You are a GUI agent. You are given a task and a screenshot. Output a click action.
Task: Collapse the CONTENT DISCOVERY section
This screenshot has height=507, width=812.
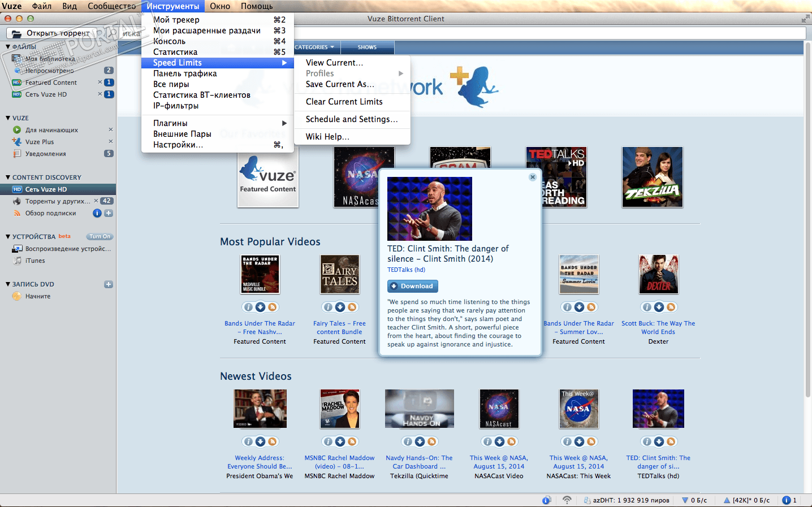[x=8, y=177]
